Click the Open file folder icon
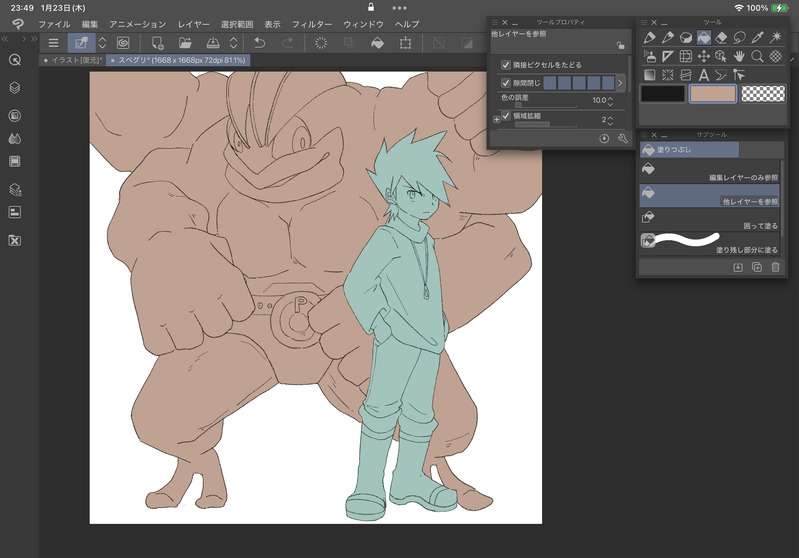The width and height of the screenshot is (799, 558). tap(185, 43)
